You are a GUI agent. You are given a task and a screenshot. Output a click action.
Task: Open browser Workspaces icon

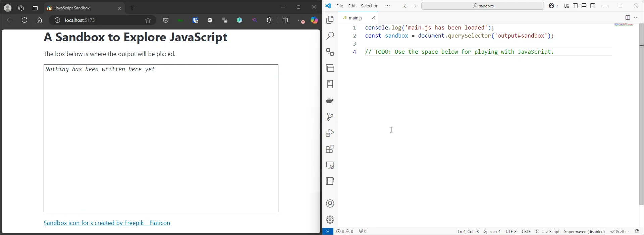point(21,8)
